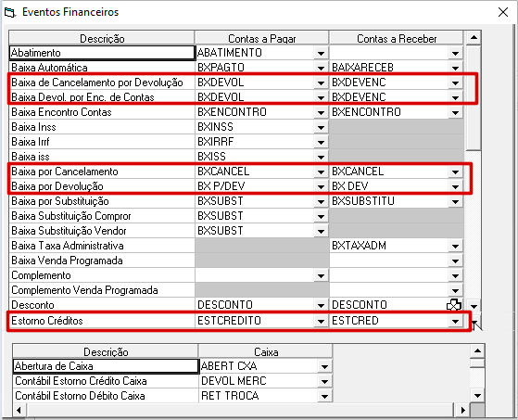Select the 'Baixa Taxa Administrativa' description cell

coord(102,246)
